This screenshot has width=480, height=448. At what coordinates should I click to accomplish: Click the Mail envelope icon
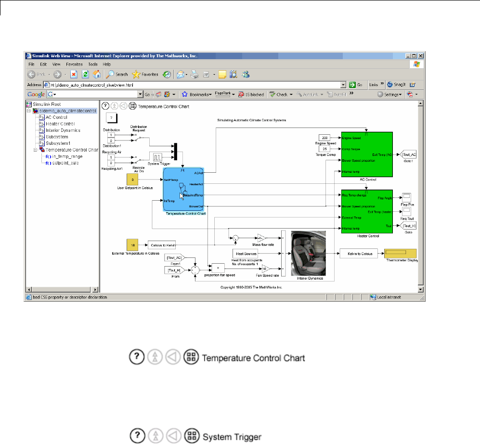coord(181,75)
